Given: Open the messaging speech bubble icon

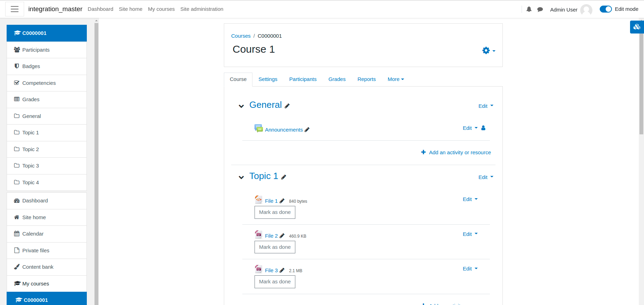Looking at the screenshot, I should 540,9.
